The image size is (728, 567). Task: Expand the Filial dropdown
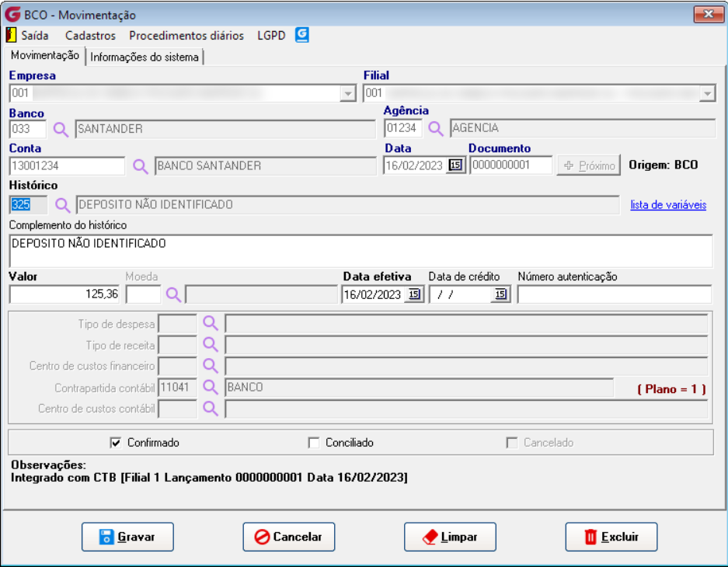pos(707,94)
